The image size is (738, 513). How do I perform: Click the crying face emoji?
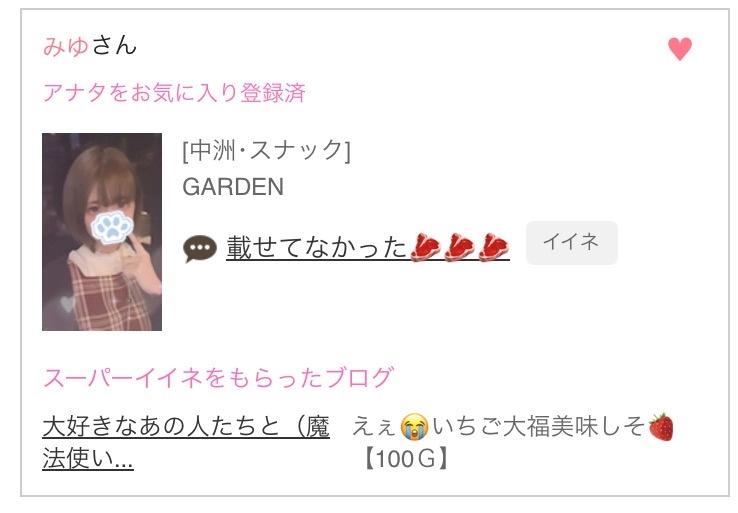click(x=414, y=427)
